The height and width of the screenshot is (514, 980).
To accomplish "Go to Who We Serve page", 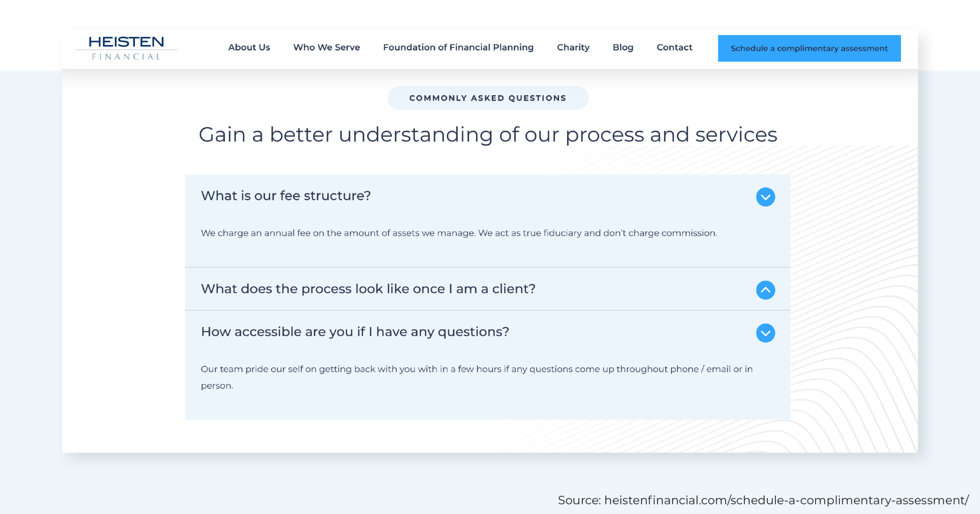I will click(x=327, y=47).
